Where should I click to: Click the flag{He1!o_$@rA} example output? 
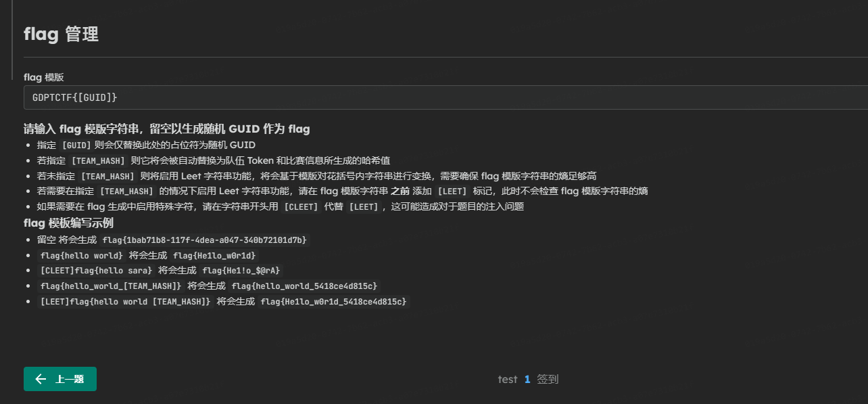[x=241, y=271]
